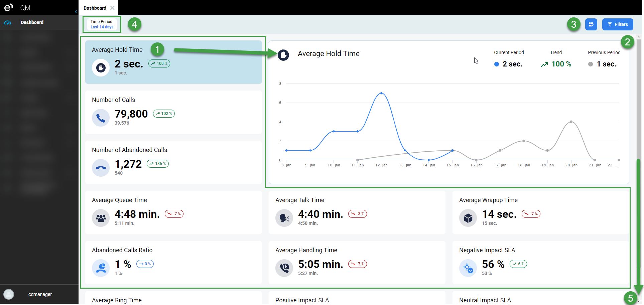Viewport: 644px width, 305px height.
Task: Close the Dashboard tab
Action: pyautogui.click(x=113, y=8)
